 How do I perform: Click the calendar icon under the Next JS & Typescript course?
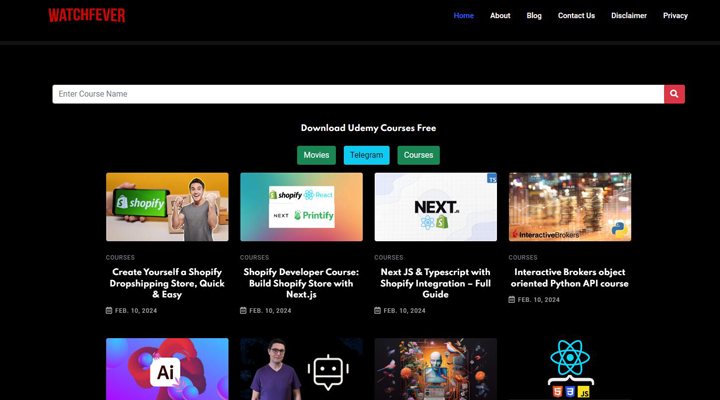[x=377, y=310]
